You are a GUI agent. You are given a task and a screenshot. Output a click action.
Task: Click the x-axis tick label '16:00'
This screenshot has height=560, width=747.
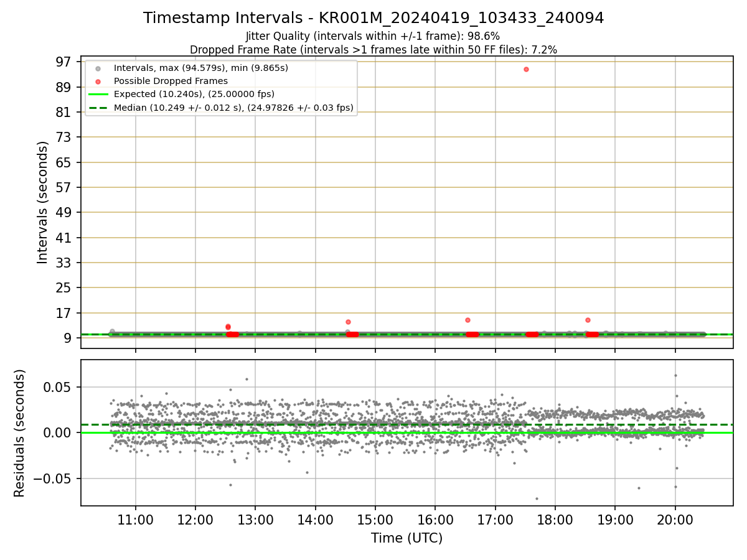coord(435,519)
